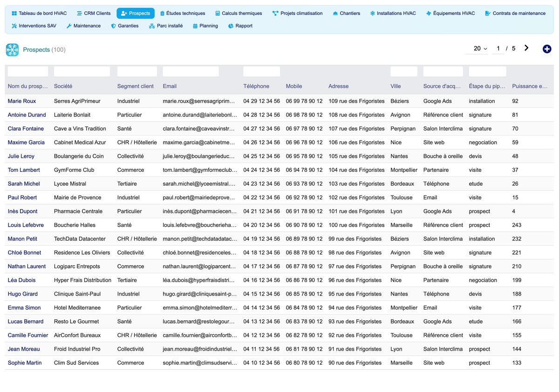Open prospect Julie Leroy
The width and height of the screenshot is (559, 392).
tap(21, 156)
